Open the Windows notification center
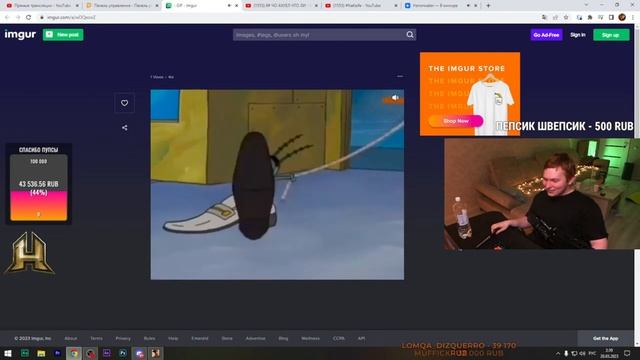Screen dimensions: 640x360 click(x=627, y=353)
